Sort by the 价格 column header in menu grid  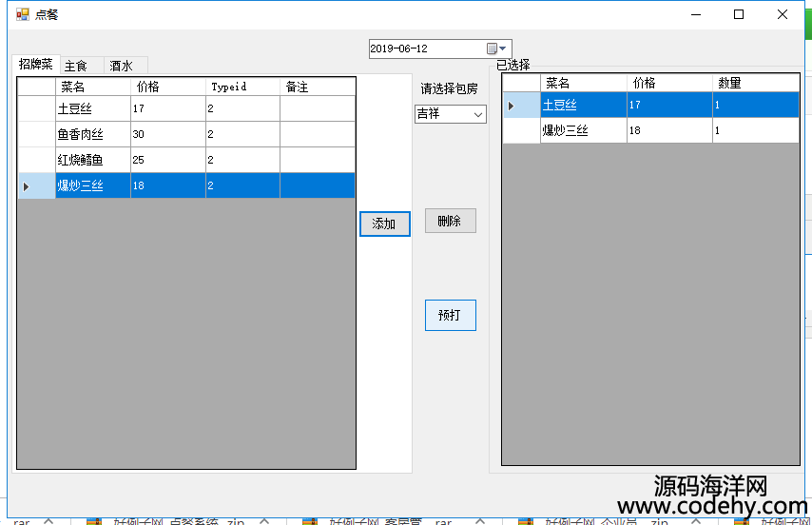168,87
